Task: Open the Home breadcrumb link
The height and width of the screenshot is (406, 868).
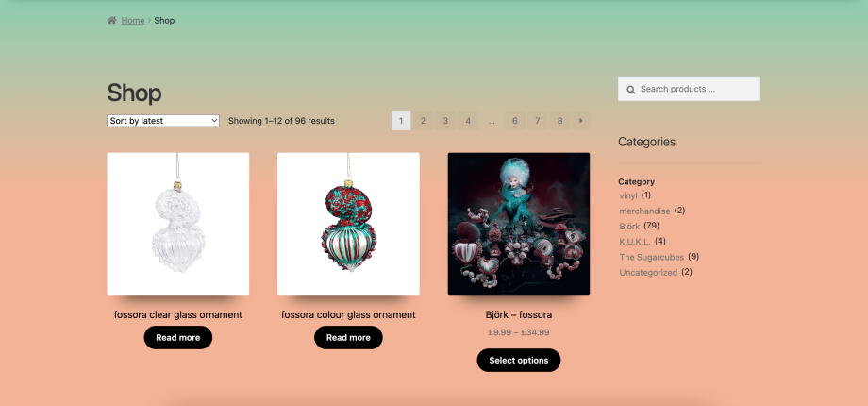Action: [x=133, y=21]
